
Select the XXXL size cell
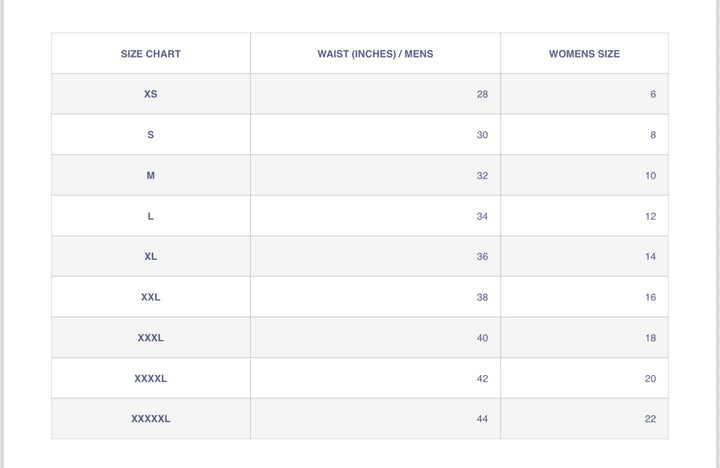[x=150, y=338]
